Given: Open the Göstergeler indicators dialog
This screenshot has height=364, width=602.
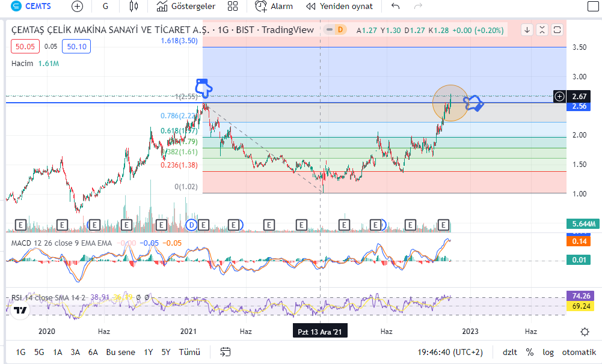Looking at the screenshot, I should [x=186, y=6].
